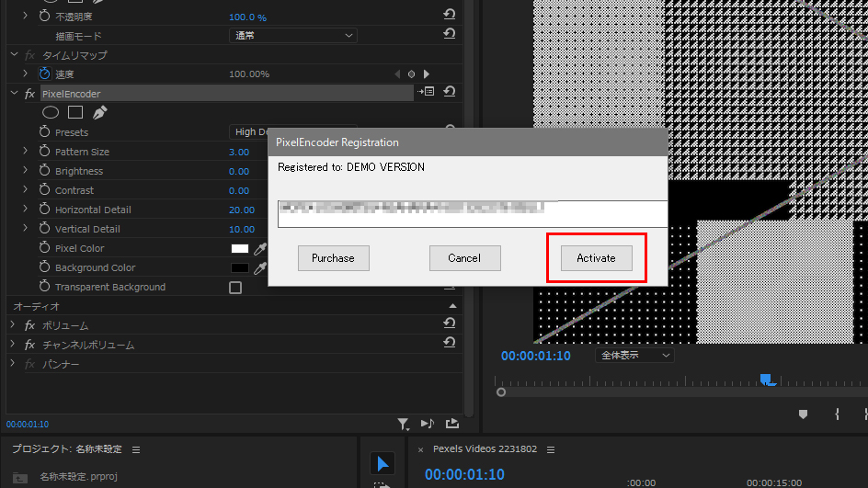Toggle Background Color animation stopwatch

pos(44,267)
